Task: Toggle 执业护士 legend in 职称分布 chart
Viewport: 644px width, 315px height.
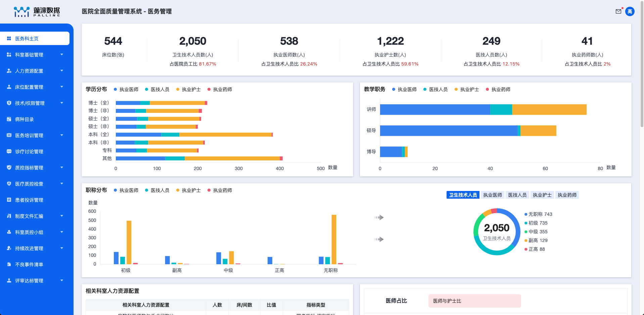Action: (x=188, y=190)
